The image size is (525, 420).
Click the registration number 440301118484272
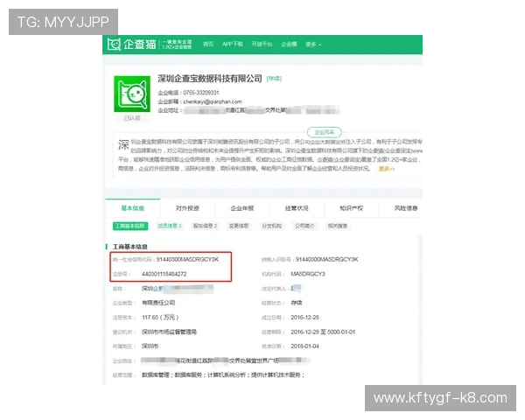(x=164, y=274)
